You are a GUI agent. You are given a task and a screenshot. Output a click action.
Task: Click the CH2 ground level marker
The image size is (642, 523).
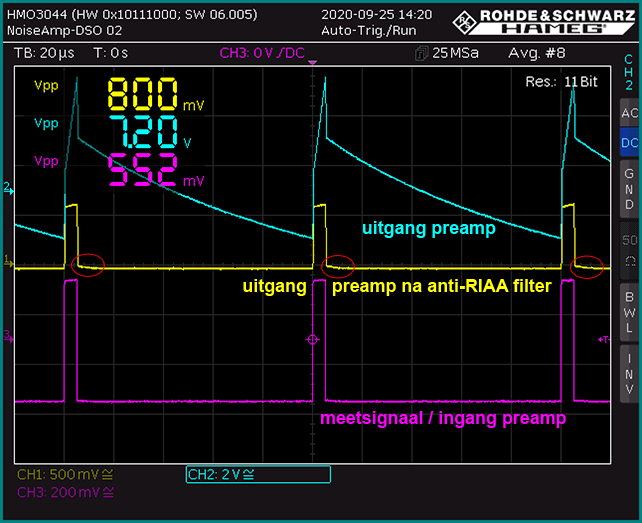click(x=8, y=190)
